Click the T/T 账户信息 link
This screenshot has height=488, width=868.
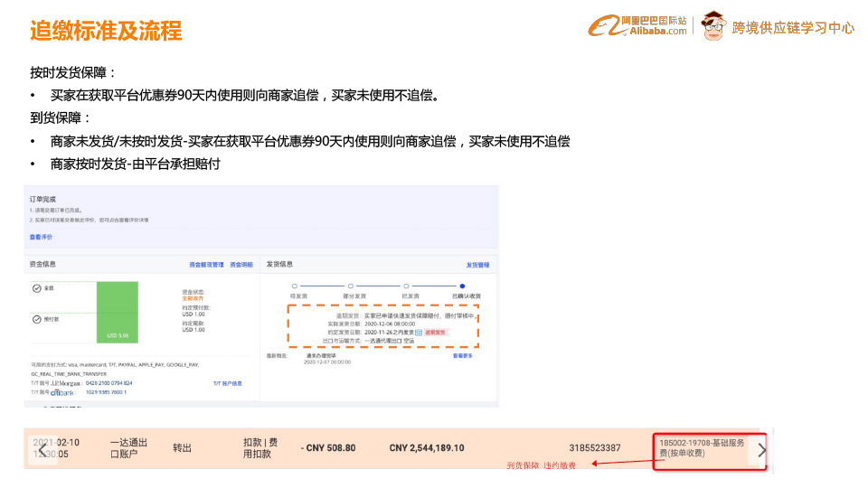point(227,383)
